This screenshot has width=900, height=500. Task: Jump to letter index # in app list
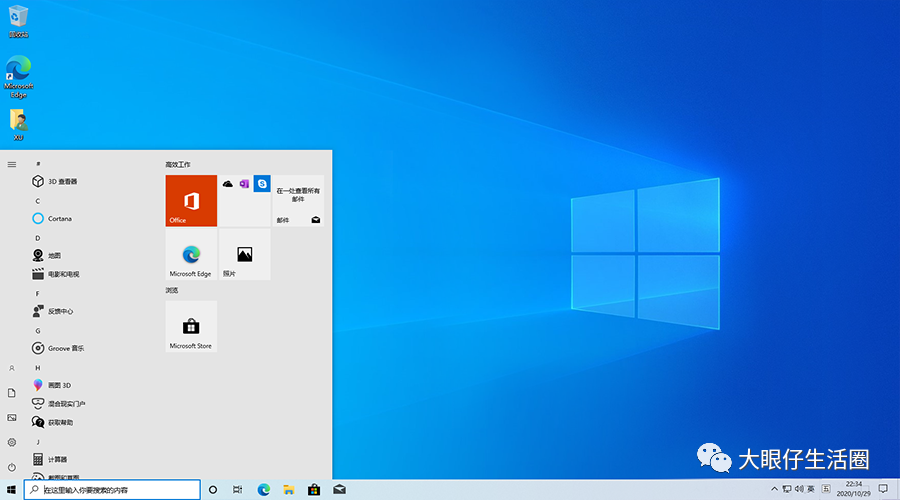[x=38, y=164]
